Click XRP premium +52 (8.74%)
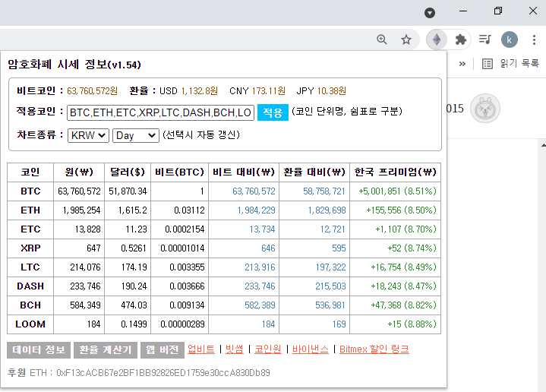Screen dimensions: 546x392 pyautogui.click(x=412, y=248)
